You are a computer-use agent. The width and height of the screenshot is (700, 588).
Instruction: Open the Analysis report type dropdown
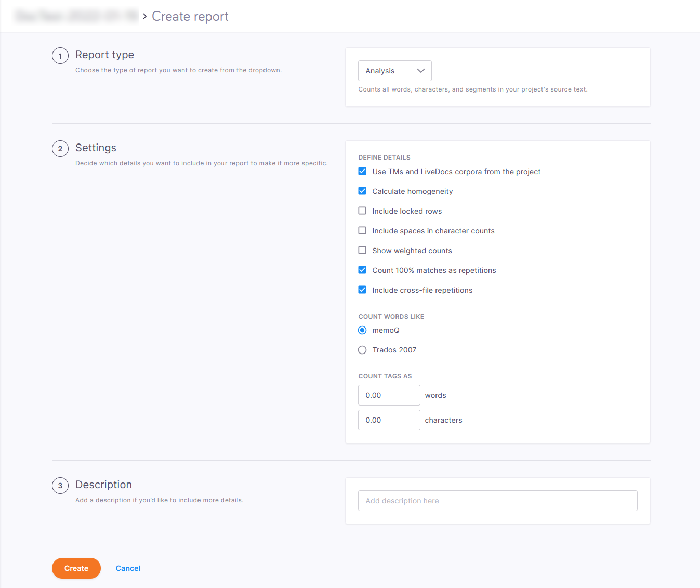click(394, 71)
